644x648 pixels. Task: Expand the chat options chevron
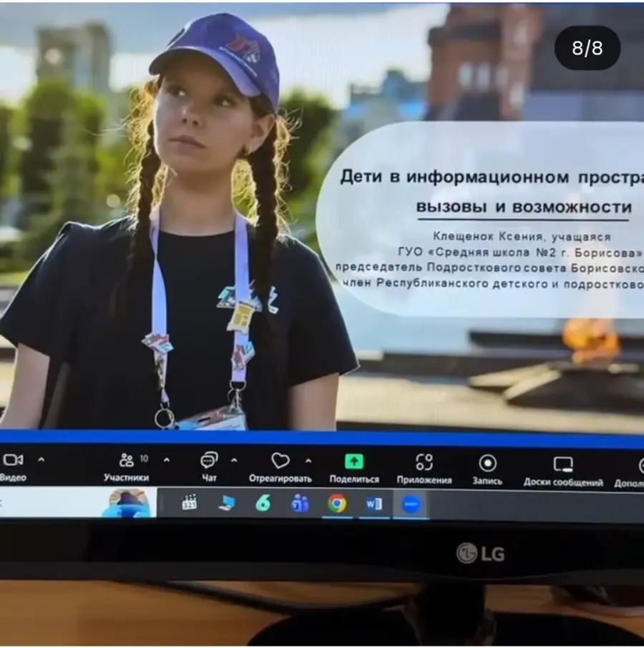point(234,460)
